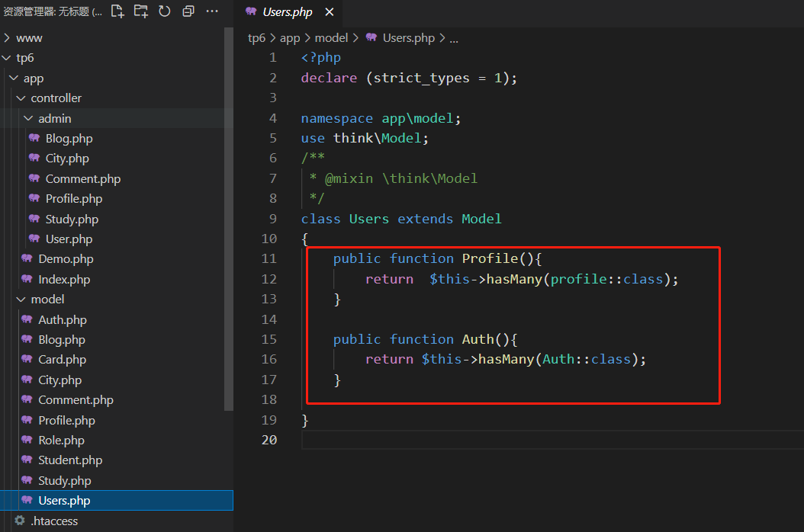The image size is (804, 532).
Task: Click the model breadcrumb segment
Action: (x=331, y=38)
